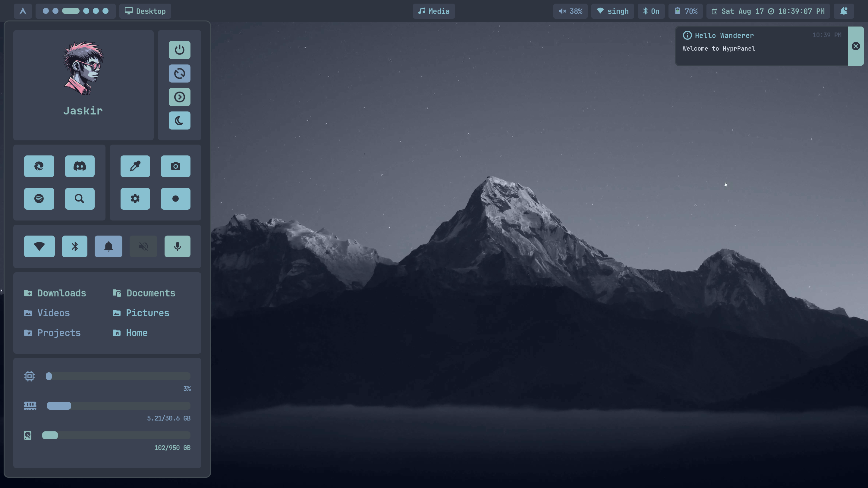The image size is (868, 488).
Task: Open the color picker eyedropper tool
Action: (x=135, y=166)
